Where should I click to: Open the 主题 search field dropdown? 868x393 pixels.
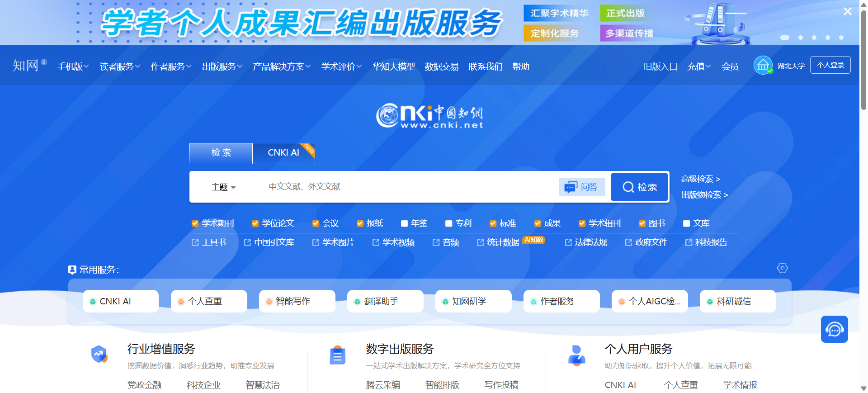click(223, 187)
